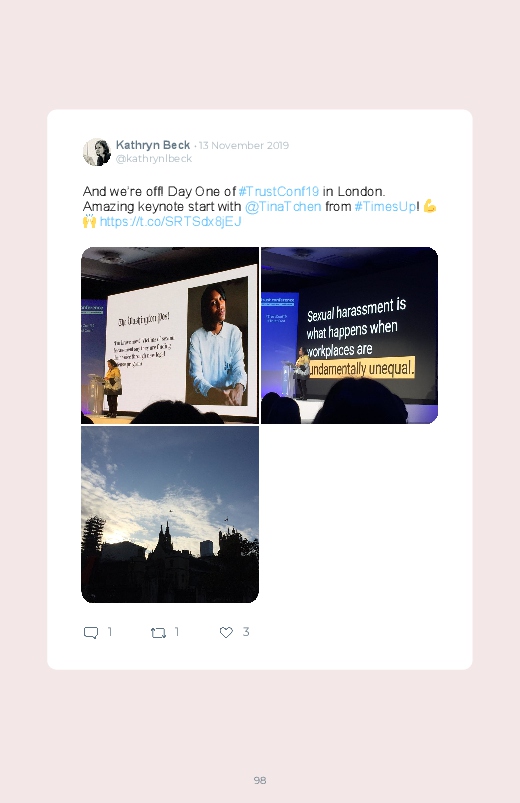Open the #TrustConf19 hashtag
The height and width of the screenshot is (803, 520).
click(x=279, y=192)
